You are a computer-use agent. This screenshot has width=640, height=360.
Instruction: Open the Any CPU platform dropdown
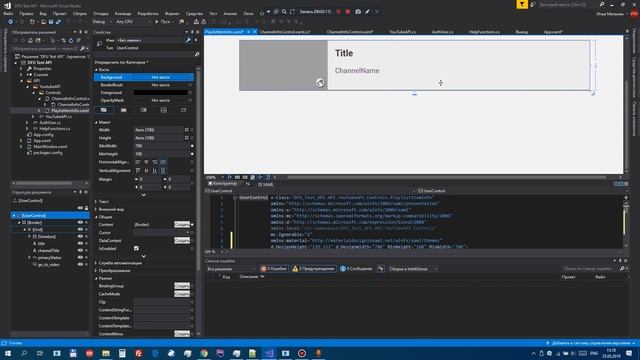tap(133, 22)
